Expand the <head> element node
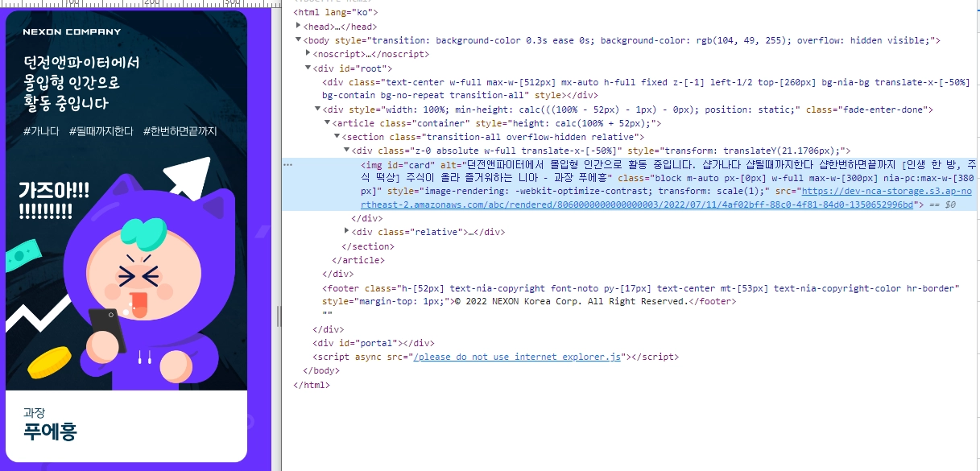Image resolution: width=980 pixels, height=471 pixels. (x=300, y=27)
